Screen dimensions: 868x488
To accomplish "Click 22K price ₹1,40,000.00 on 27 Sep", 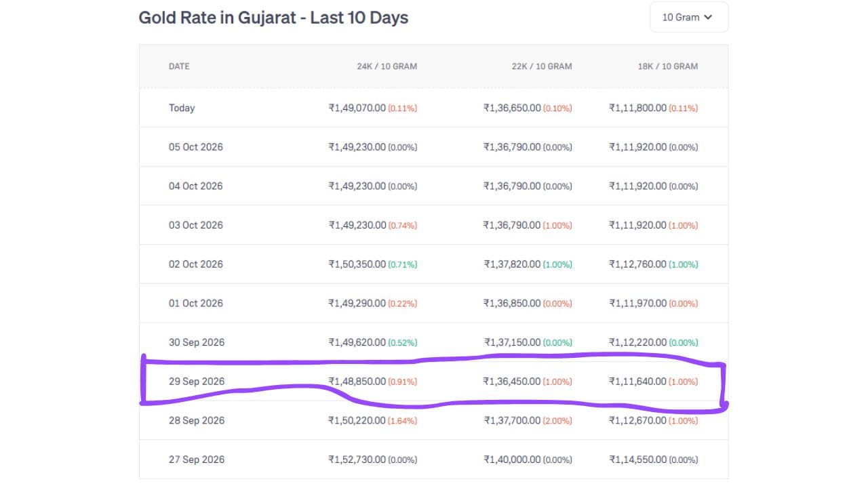I will coord(512,460).
